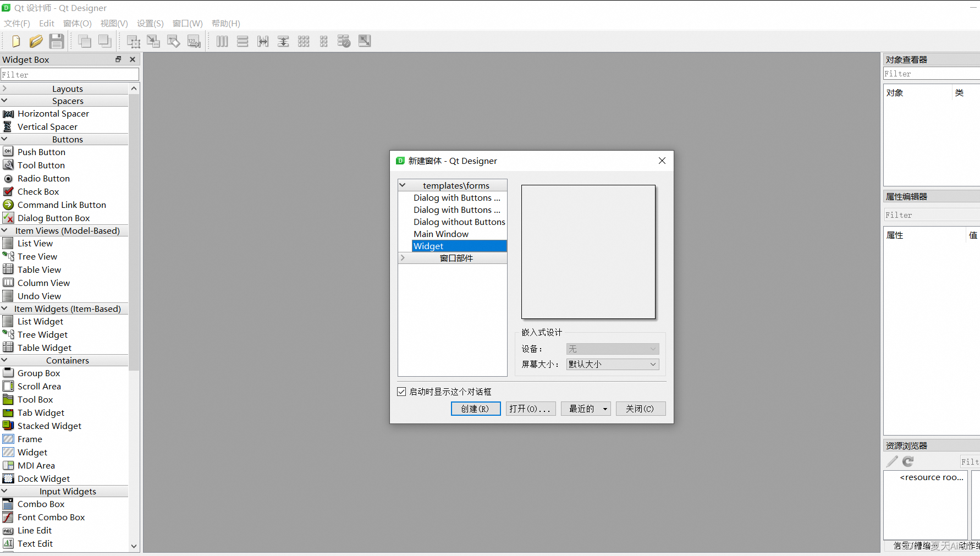The height and width of the screenshot is (556, 980).
Task: Close the 新建窗体 dialog
Action: coord(662,161)
